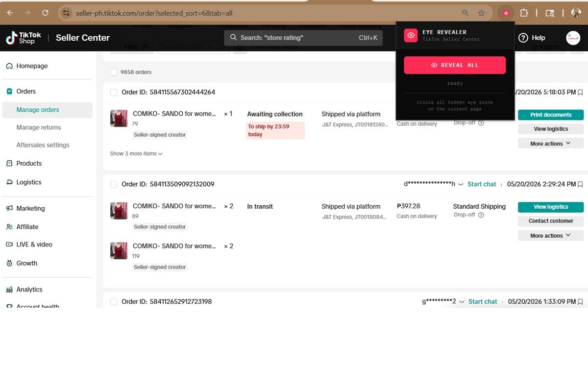Open thumbnail of COMIKO SANDO item priced 89
The width and height of the screenshot is (588, 392).
click(x=119, y=211)
